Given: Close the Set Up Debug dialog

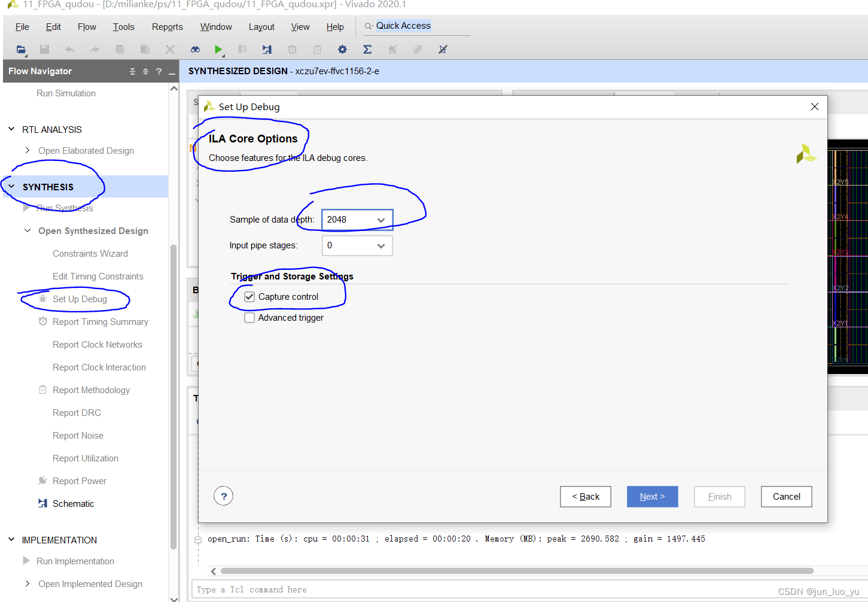Looking at the screenshot, I should tap(815, 107).
